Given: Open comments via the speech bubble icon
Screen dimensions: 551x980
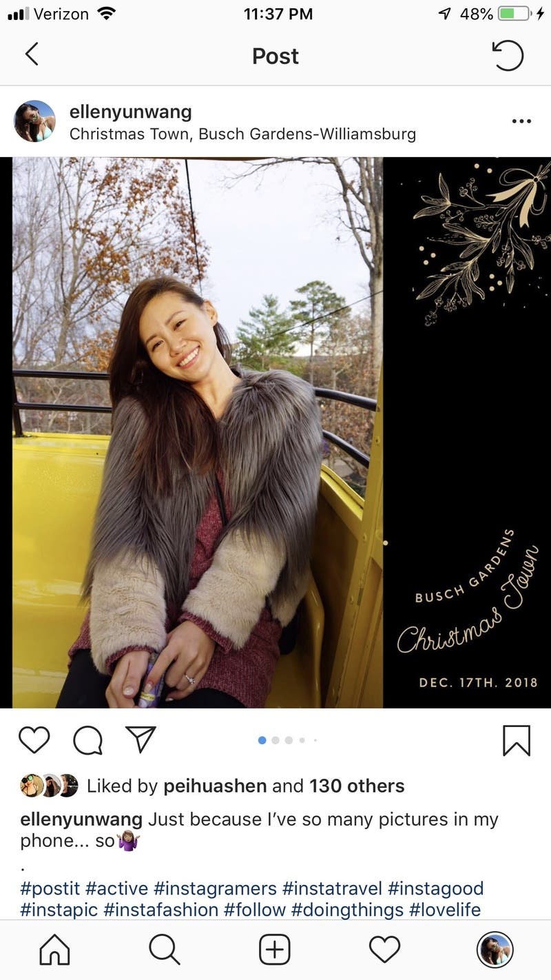Looking at the screenshot, I should [87, 741].
